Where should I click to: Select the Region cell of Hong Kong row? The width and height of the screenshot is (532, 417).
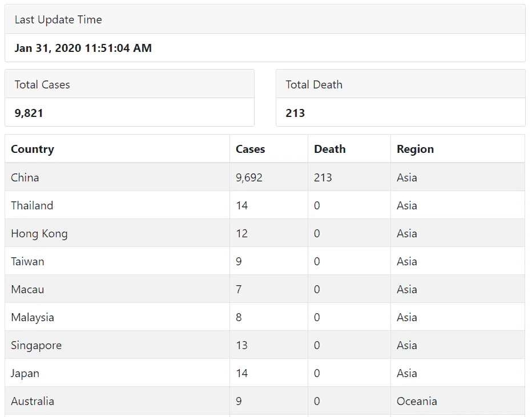(x=458, y=233)
